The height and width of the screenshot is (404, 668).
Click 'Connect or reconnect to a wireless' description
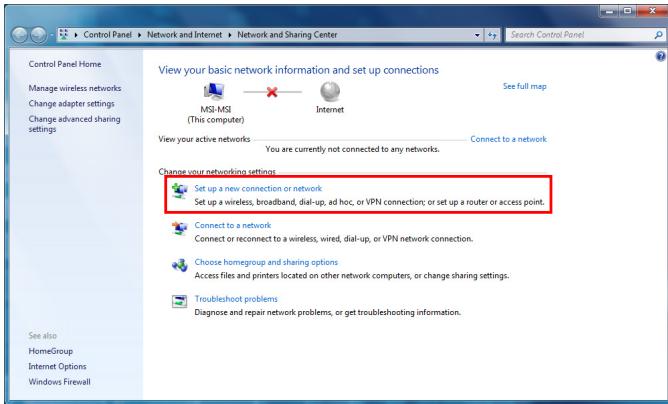[x=334, y=239]
